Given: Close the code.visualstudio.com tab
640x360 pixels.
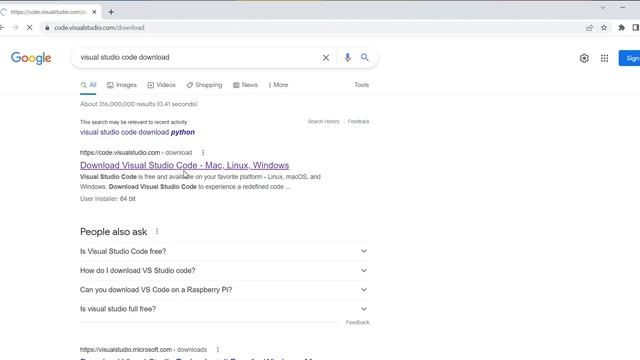Looking at the screenshot, I should click(94, 12).
